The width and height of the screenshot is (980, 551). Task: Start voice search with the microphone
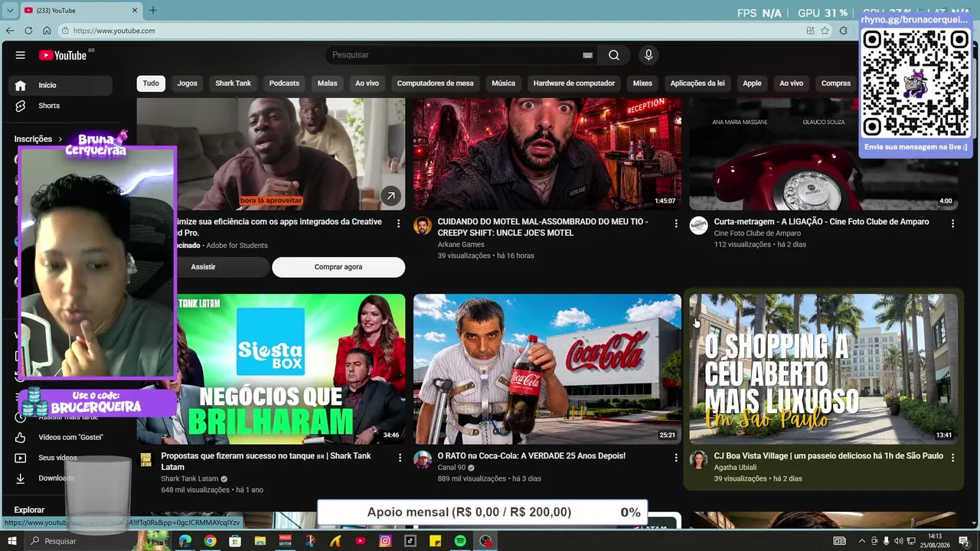(648, 55)
